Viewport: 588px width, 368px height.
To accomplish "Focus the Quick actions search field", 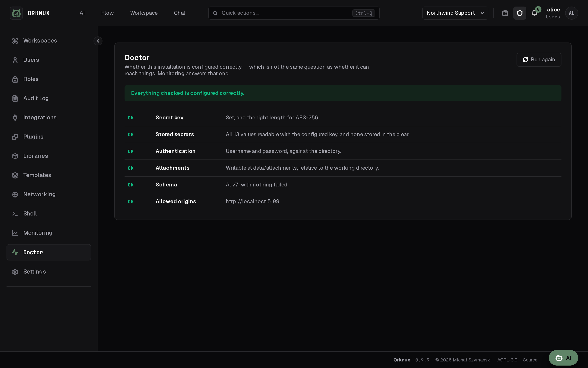I will coord(294,13).
